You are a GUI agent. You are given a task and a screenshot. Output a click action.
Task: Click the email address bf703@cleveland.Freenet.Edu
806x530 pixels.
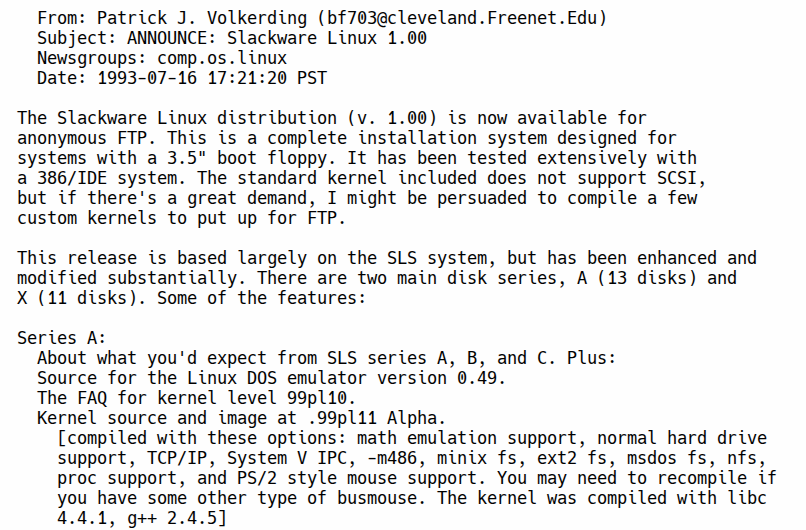coord(462,18)
